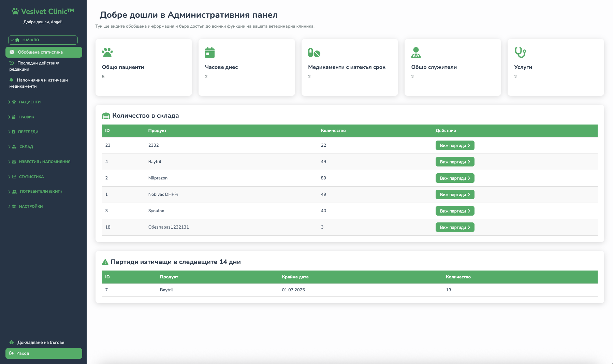Select Обобщена статистика in the sidebar
613x364 pixels.
pos(41,52)
